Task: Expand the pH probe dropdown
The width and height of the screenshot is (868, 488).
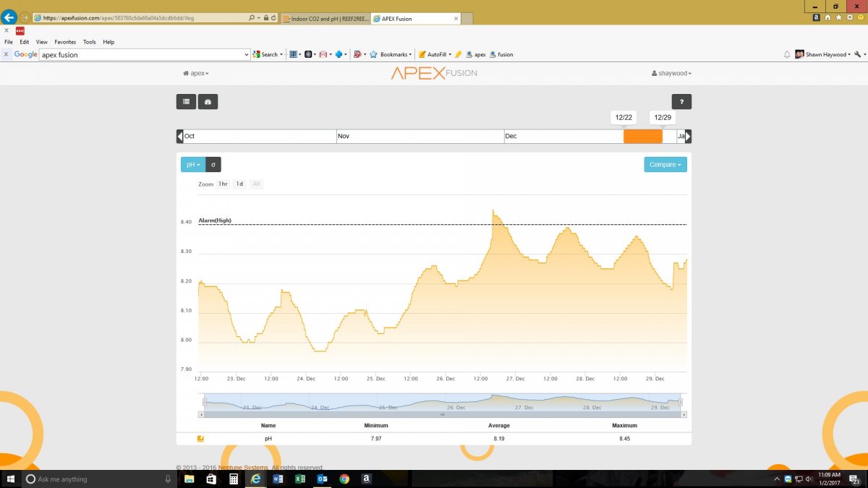Action: pos(193,165)
